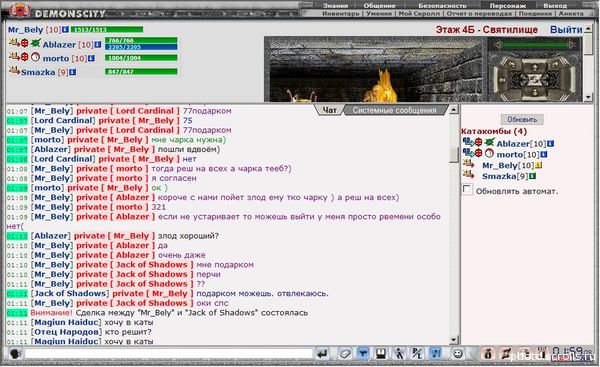Click the chat message input field
The width and height of the screenshot is (600, 367).
(x=169, y=354)
